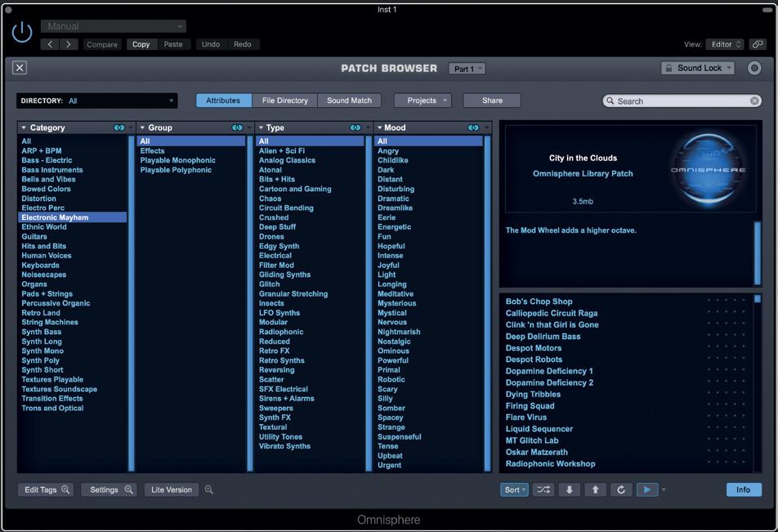Open the Sort dropdown
Image resolution: width=778 pixels, height=532 pixels.
[x=515, y=490]
